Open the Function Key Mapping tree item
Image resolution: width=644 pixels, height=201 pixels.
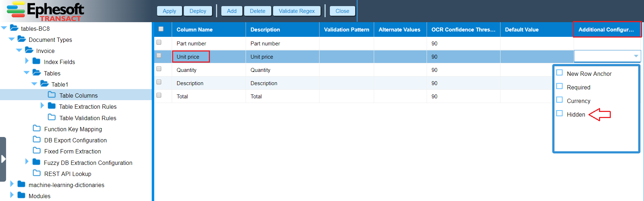73,129
